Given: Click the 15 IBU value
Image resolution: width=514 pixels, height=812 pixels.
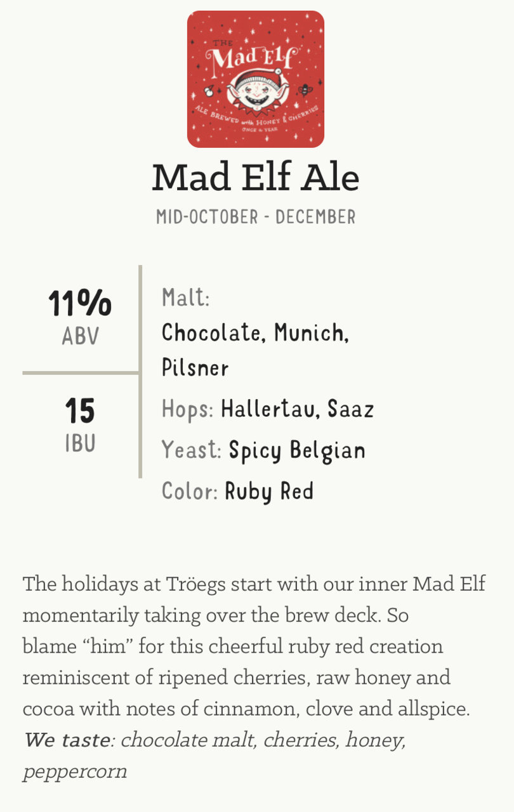Looking at the screenshot, I should click(x=80, y=411).
